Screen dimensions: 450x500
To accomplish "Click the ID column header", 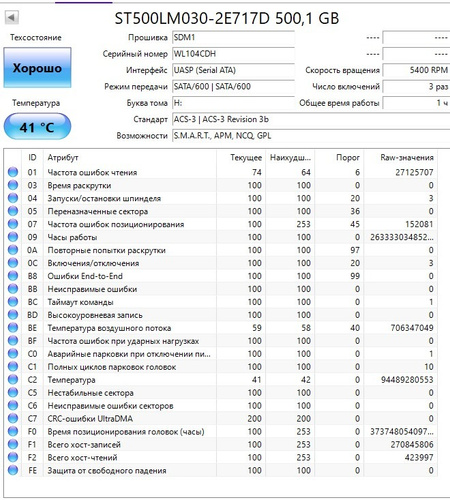I will (32, 157).
